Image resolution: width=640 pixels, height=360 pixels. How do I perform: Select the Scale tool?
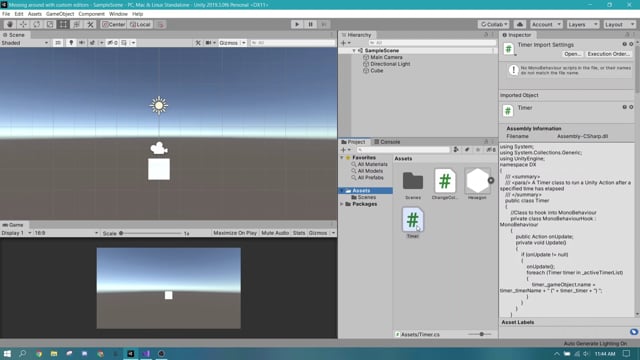tap(50, 24)
